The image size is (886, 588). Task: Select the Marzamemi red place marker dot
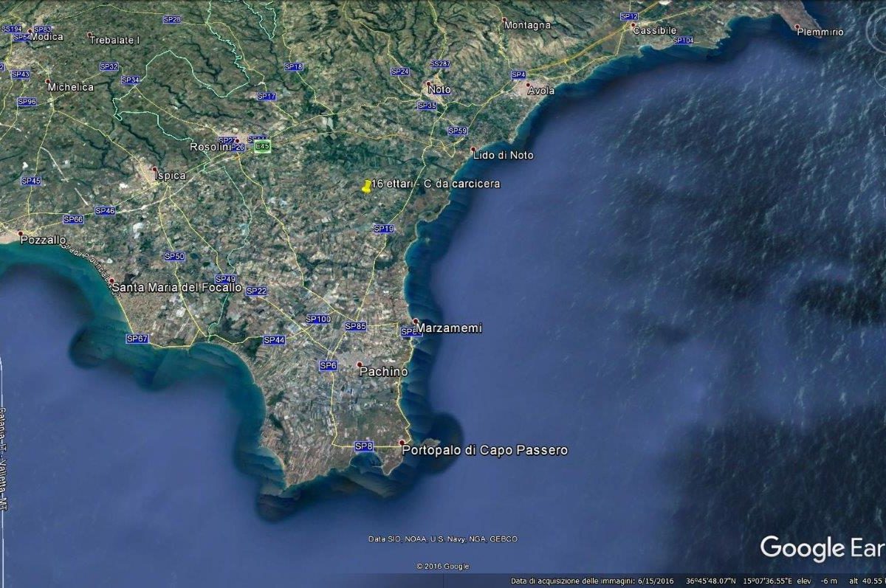(415, 321)
